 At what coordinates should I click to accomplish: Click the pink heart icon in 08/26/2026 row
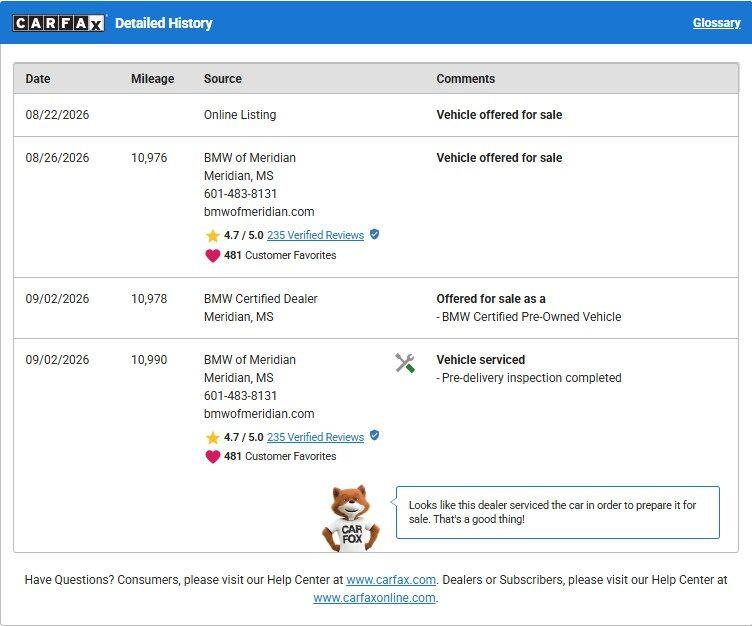[x=212, y=255]
